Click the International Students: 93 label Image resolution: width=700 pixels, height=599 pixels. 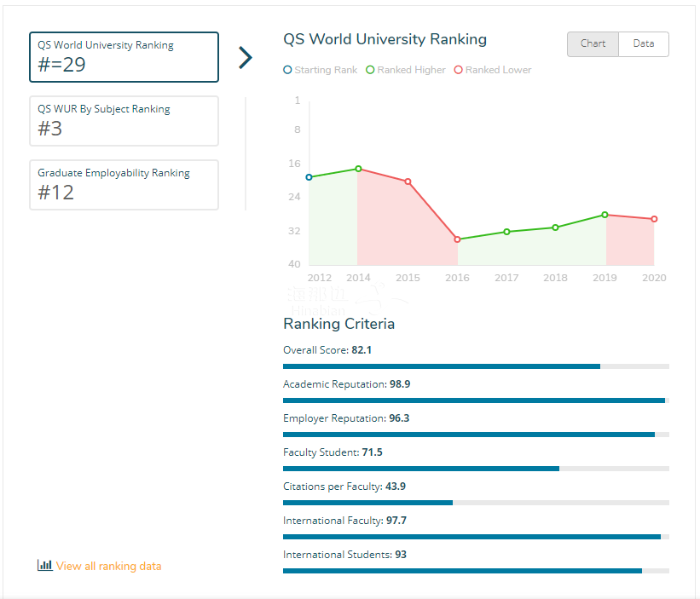[x=344, y=555]
